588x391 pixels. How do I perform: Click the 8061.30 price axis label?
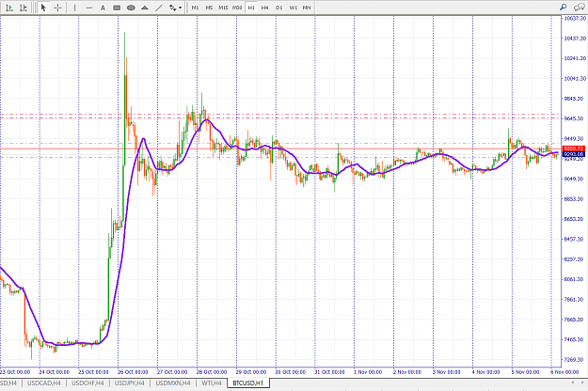tap(575, 279)
